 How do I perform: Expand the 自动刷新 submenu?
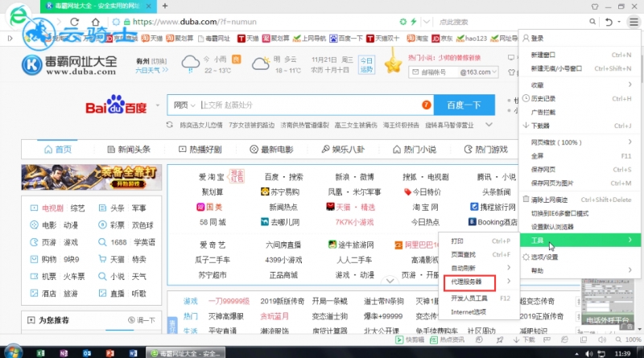coord(479,268)
